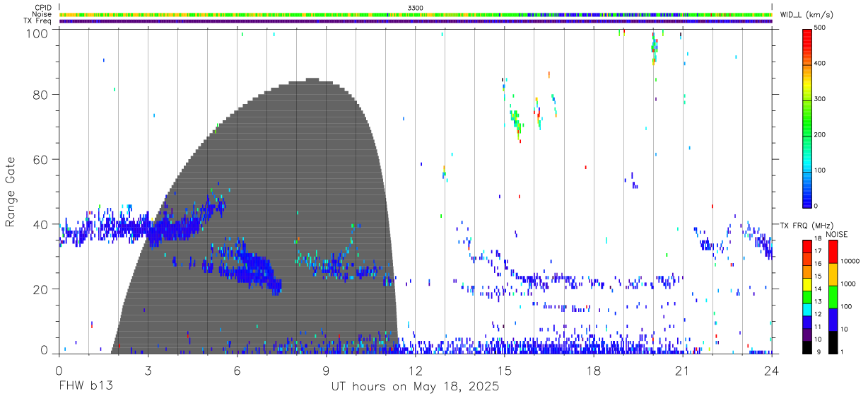The width and height of the screenshot is (868, 401).
Task: Click UT hour 12 on time axis
Action: (415, 371)
